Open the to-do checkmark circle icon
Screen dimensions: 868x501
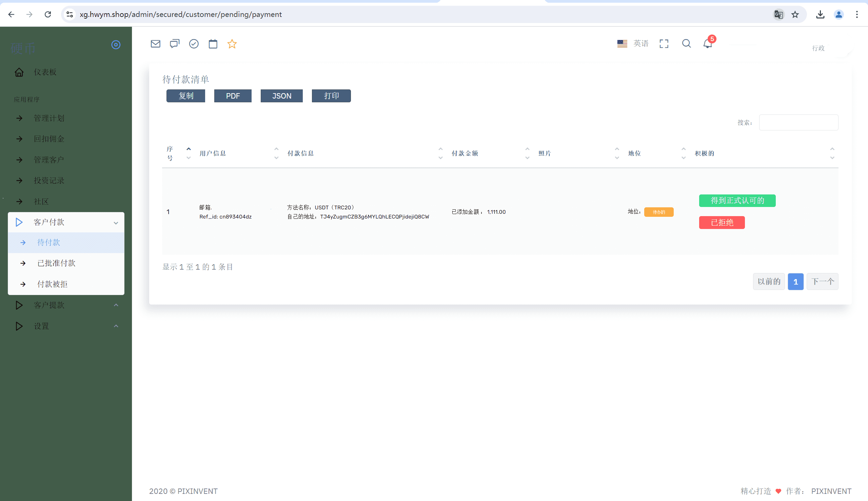coord(194,44)
